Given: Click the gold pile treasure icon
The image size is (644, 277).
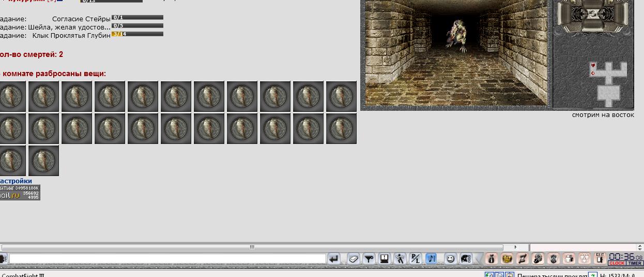Looking at the screenshot, I should point(507,258).
